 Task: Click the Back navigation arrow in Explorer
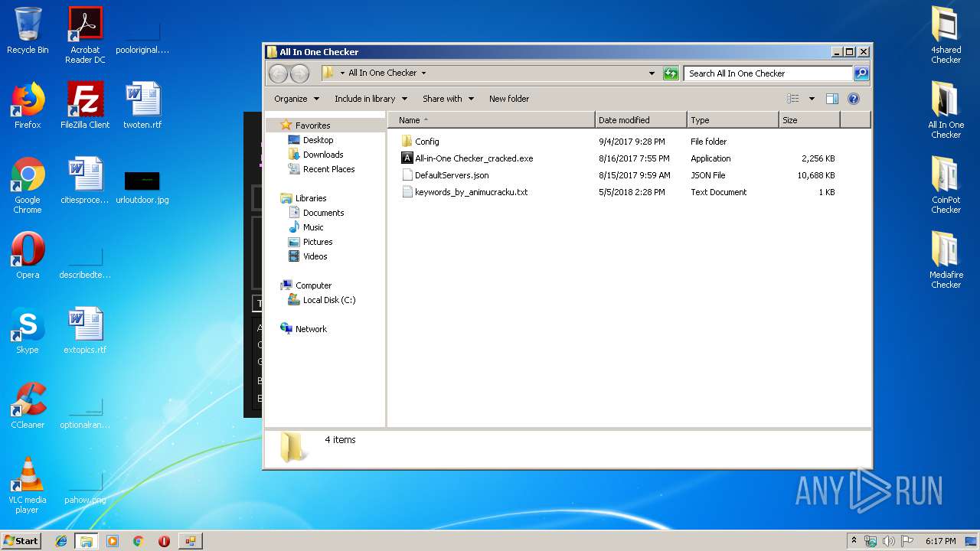coord(279,73)
